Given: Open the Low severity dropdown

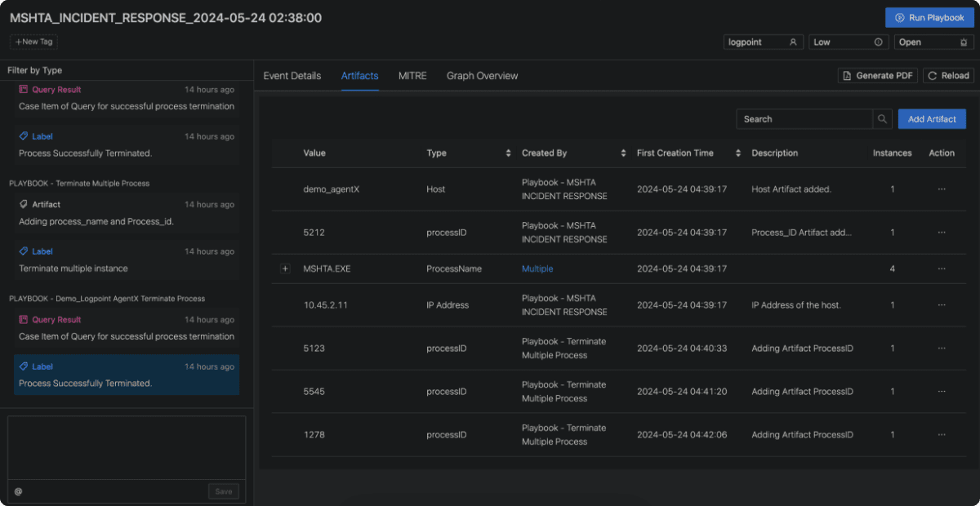Looking at the screenshot, I should click(x=849, y=42).
